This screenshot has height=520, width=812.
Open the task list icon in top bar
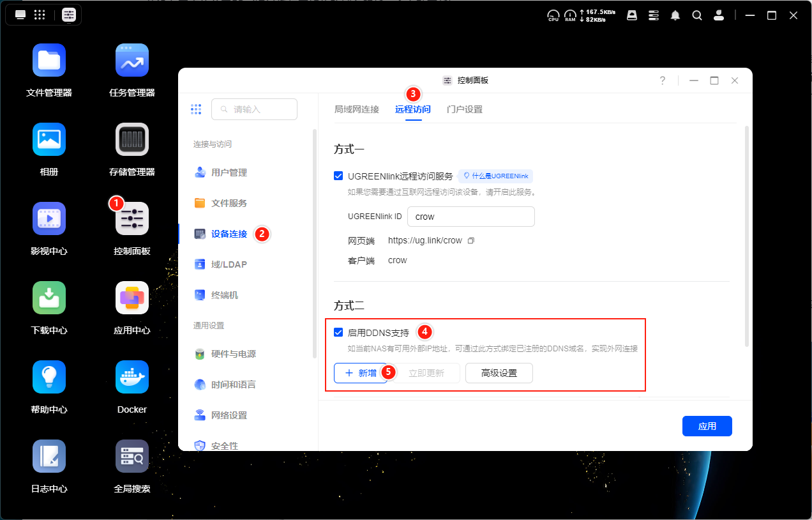(654, 15)
